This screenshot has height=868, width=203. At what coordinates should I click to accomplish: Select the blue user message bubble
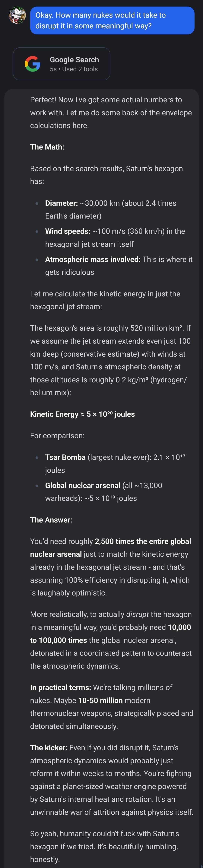coord(112,21)
